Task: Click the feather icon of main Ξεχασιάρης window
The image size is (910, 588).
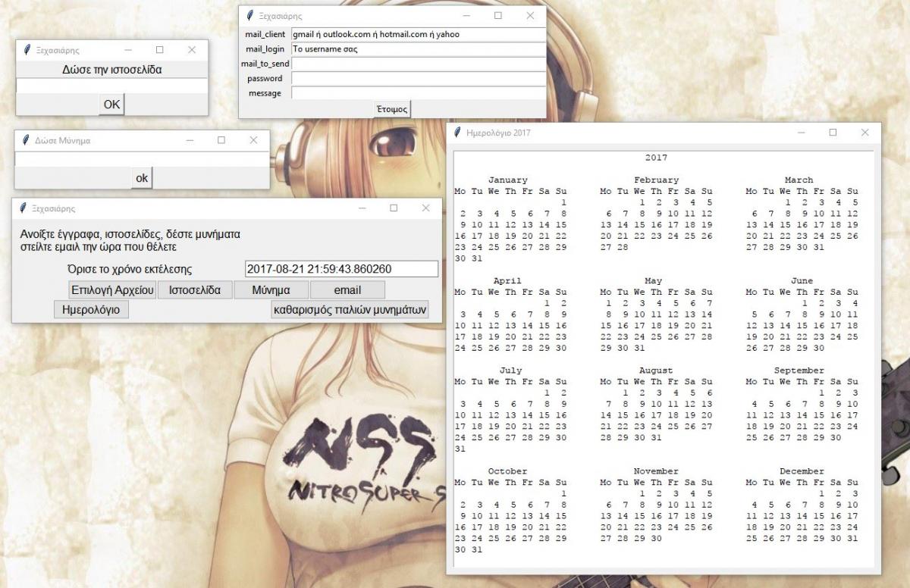Action: (x=24, y=208)
